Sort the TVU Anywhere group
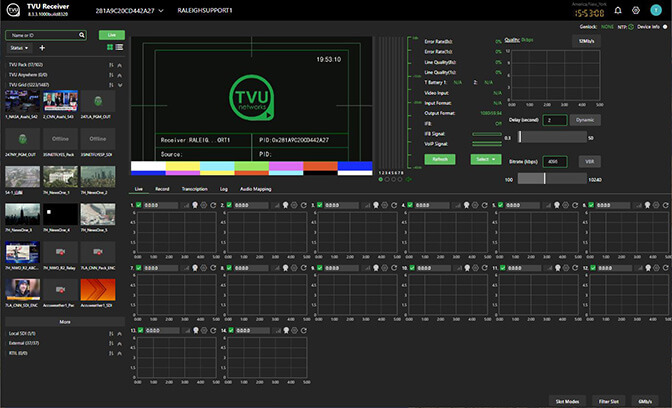 click(x=111, y=75)
